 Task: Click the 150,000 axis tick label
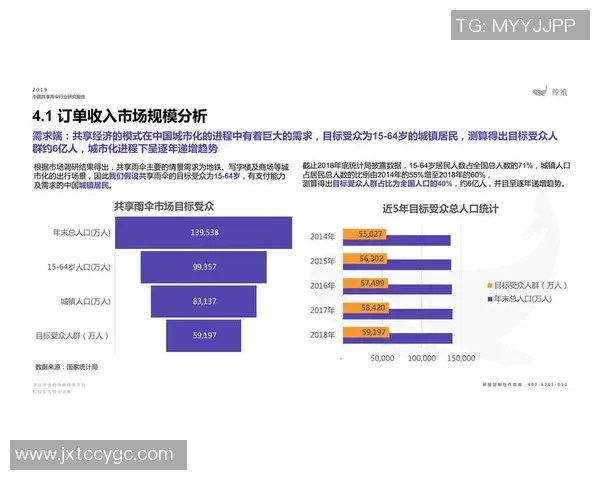coord(461,358)
